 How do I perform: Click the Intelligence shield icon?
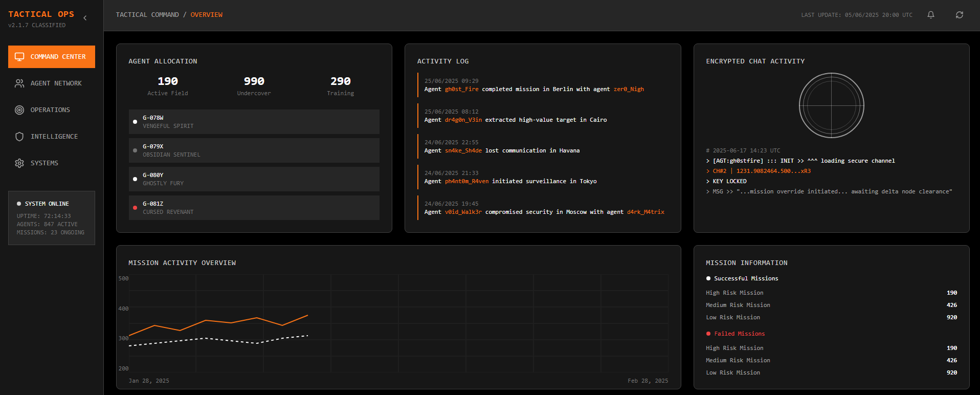[19, 137]
